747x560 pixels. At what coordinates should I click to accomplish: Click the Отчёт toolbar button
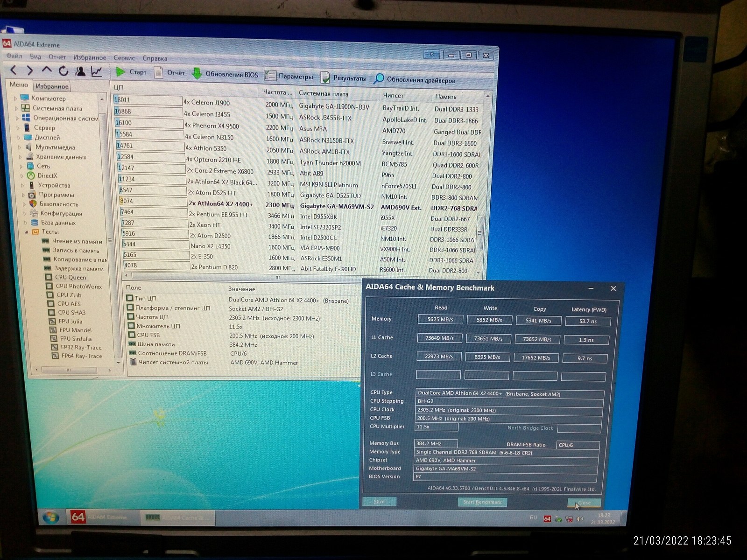tap(169, 73)
